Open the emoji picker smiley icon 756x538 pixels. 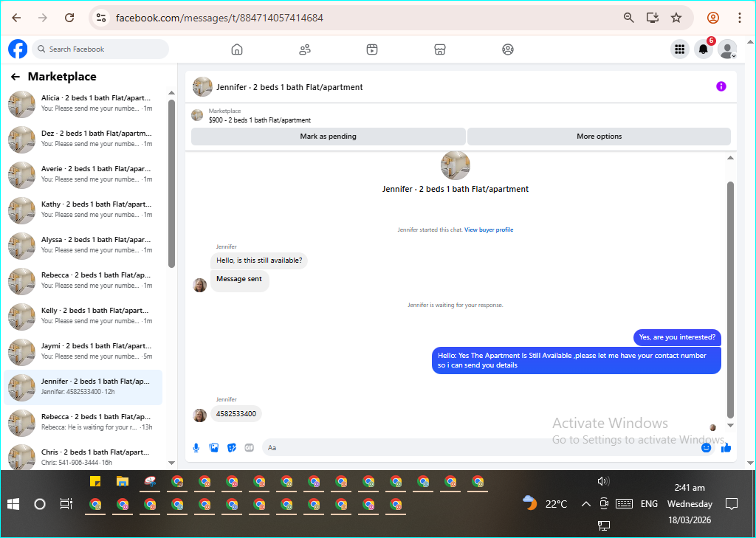[x=707, y=448]
